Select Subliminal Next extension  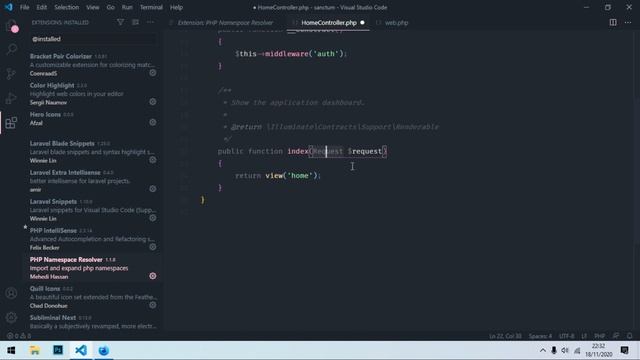point(92,322)
